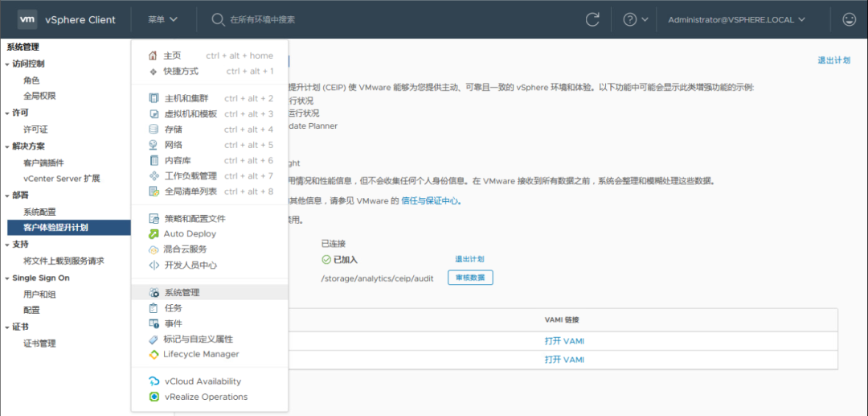Open the 菜单 dropdown
This screenshot has height=416, width=868.
(x=162, y=19)
